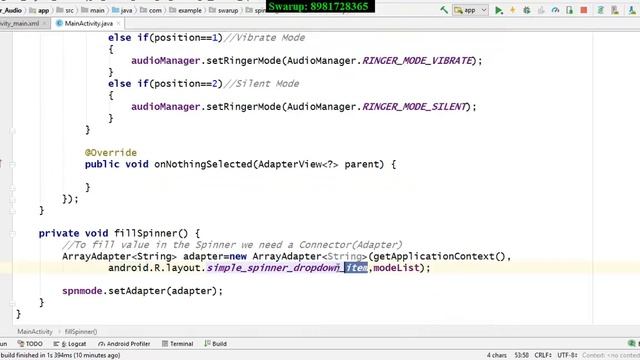Open the SDK Manager icon
The image size is (640, 360).
click(632, 10)
